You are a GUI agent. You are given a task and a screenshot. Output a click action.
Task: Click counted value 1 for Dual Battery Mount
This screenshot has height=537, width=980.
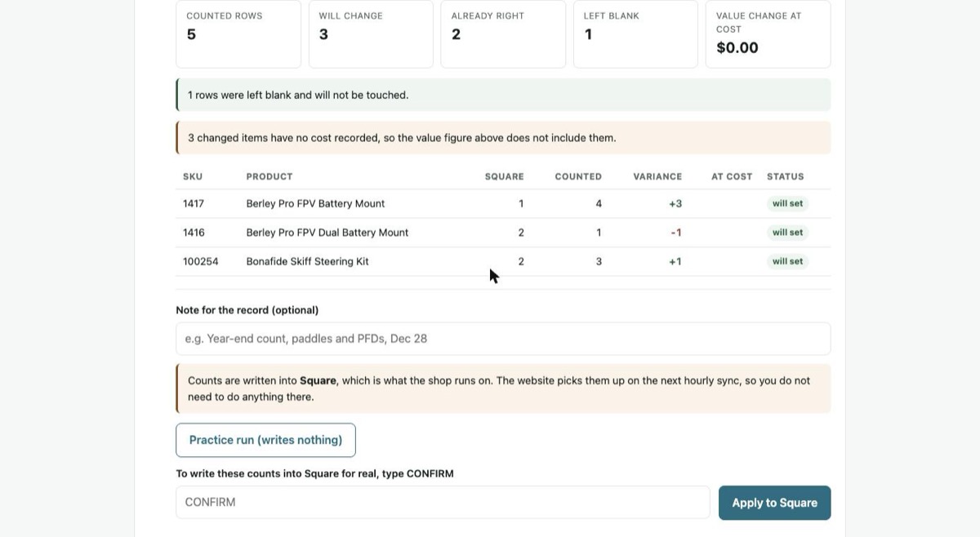point(599,233)
